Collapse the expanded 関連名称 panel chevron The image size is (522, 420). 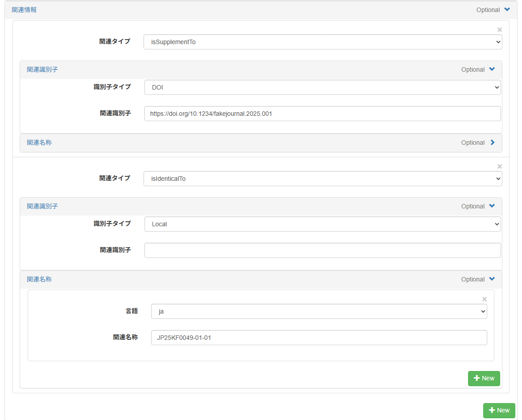coord(492,279)
